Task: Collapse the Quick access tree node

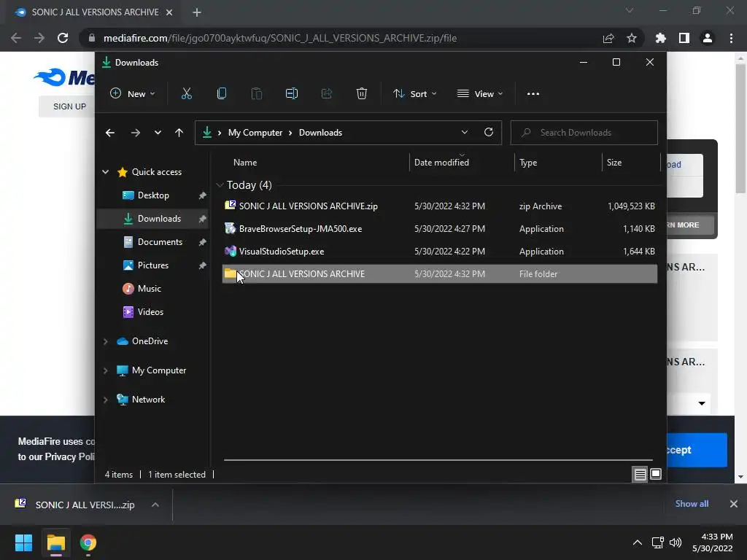Action: point(105,172)
